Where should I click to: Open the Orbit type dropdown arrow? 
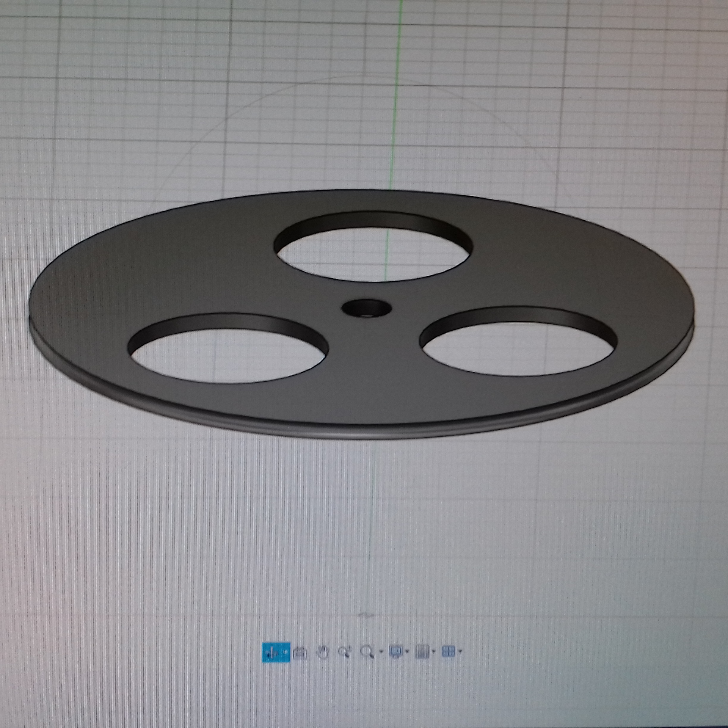point(285,652)
